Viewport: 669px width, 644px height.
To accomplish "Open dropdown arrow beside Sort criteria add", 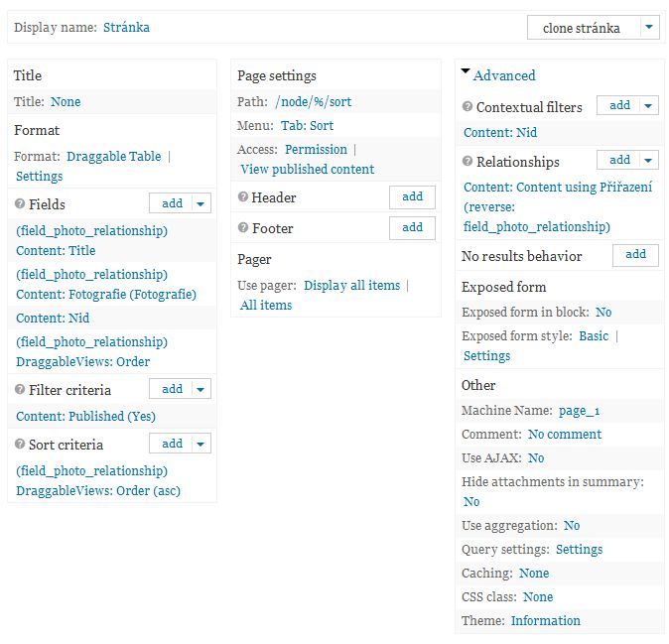I will click(201, 445).
